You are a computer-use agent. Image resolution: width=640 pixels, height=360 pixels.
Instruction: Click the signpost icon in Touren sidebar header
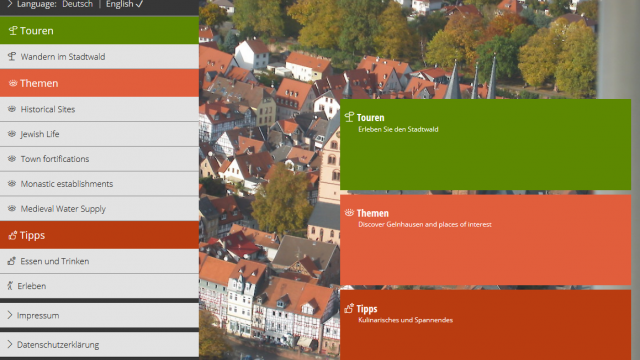[x=13, y=31]
